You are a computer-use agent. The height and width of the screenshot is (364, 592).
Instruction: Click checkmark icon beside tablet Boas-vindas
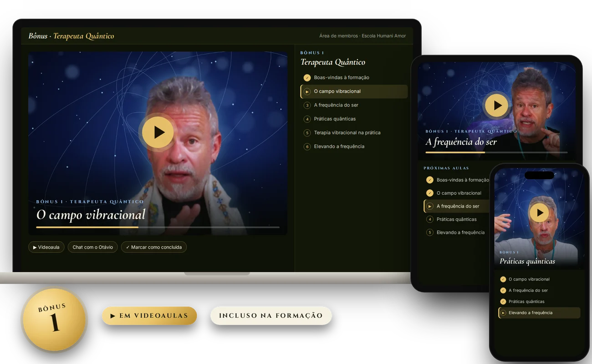[429, 180]
